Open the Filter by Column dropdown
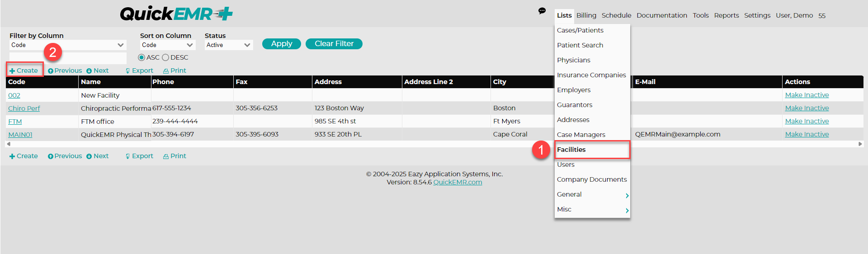 pyautogui.click(x=68, y=45)
